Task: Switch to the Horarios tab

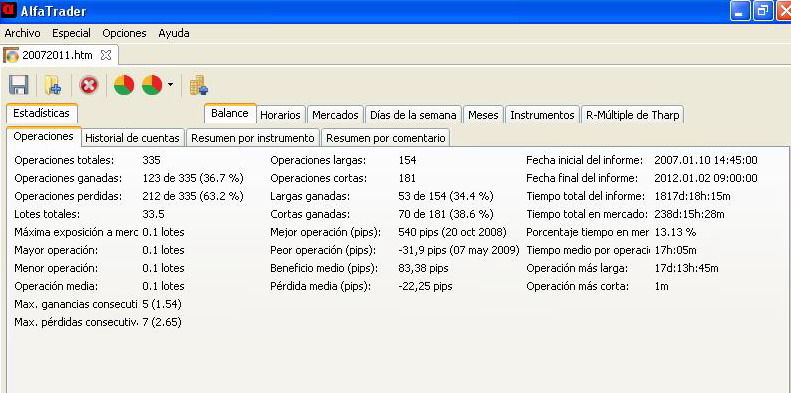Action: point(280,115)
